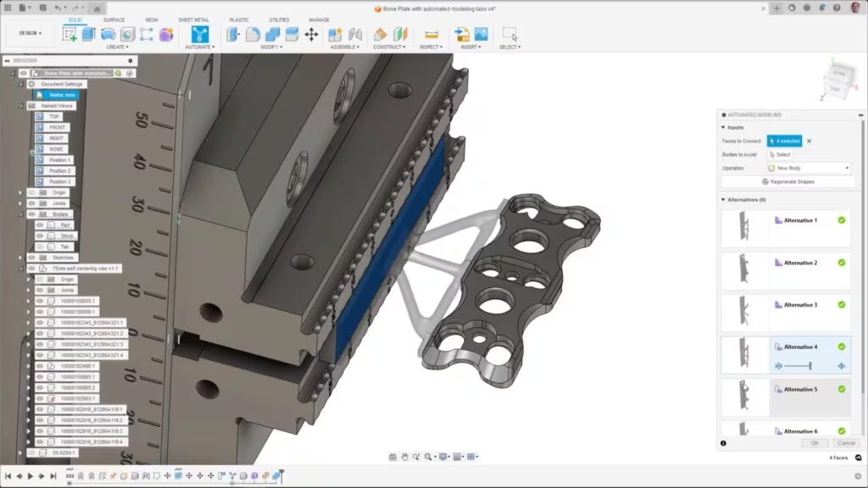The height and width of the screenshot is (488, 868).
Task: Select the Extrude tool
Action: [88, 35]
